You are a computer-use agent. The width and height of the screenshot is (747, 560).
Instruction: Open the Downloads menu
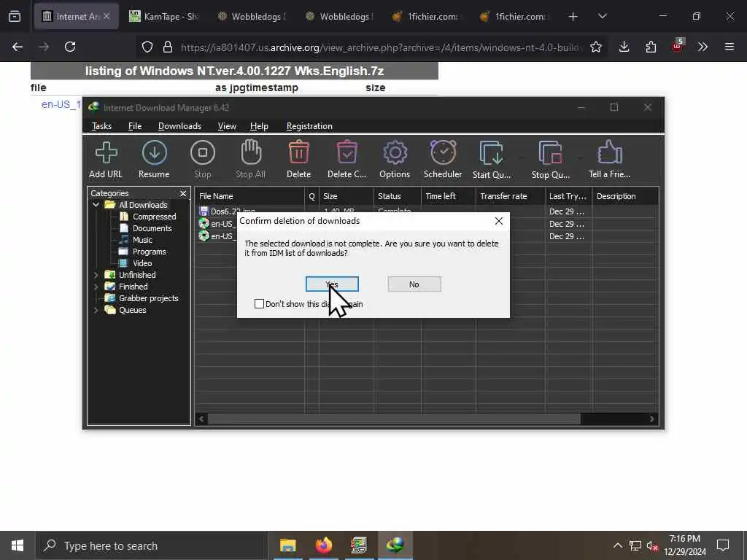point(179,126)
